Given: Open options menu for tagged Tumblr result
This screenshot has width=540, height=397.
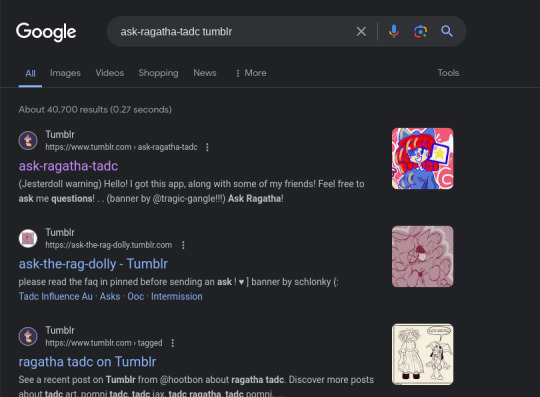Looking at the screenshot, I should 173,343.
